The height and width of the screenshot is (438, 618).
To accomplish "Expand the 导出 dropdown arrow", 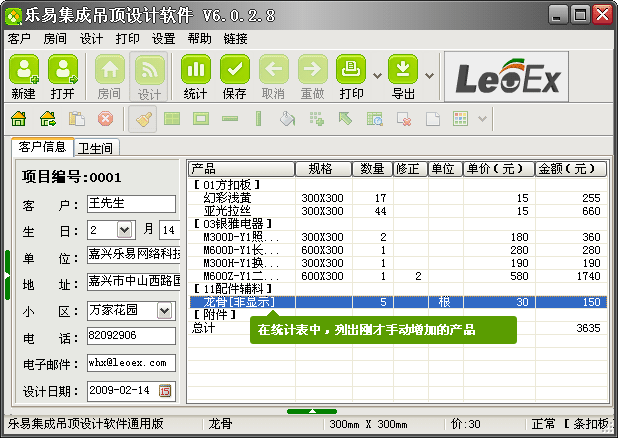I will (429, 75).
